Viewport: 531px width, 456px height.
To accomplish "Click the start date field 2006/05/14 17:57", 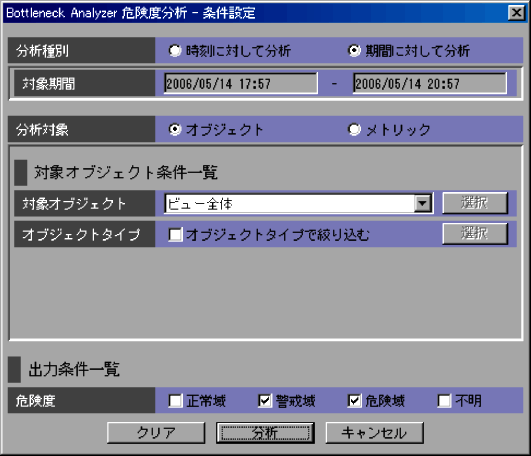I will pos(241,83).
